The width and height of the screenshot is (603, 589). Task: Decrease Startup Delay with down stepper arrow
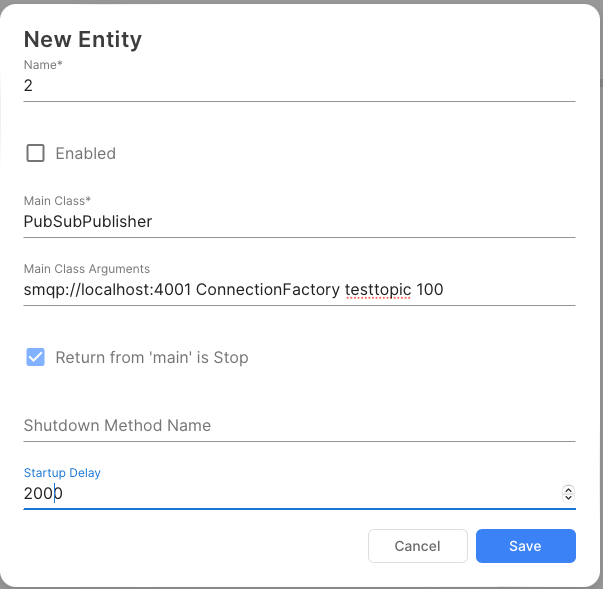(569, 497)
